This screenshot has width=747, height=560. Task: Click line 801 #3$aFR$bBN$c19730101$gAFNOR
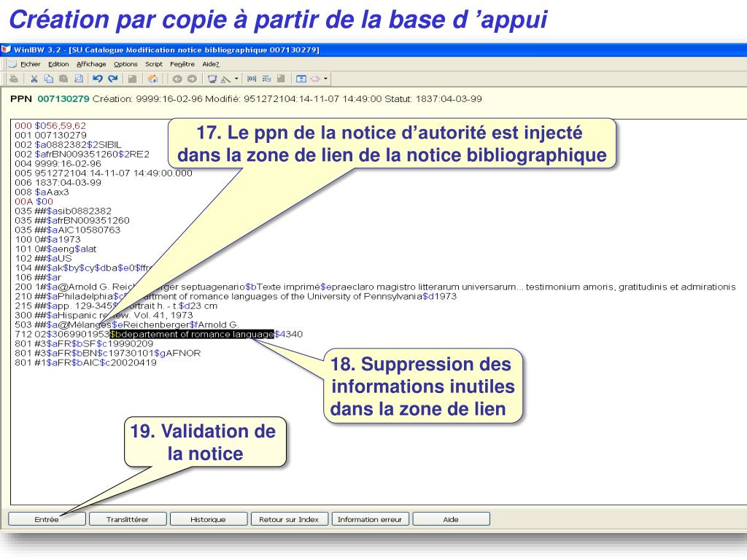coord(108,354)
